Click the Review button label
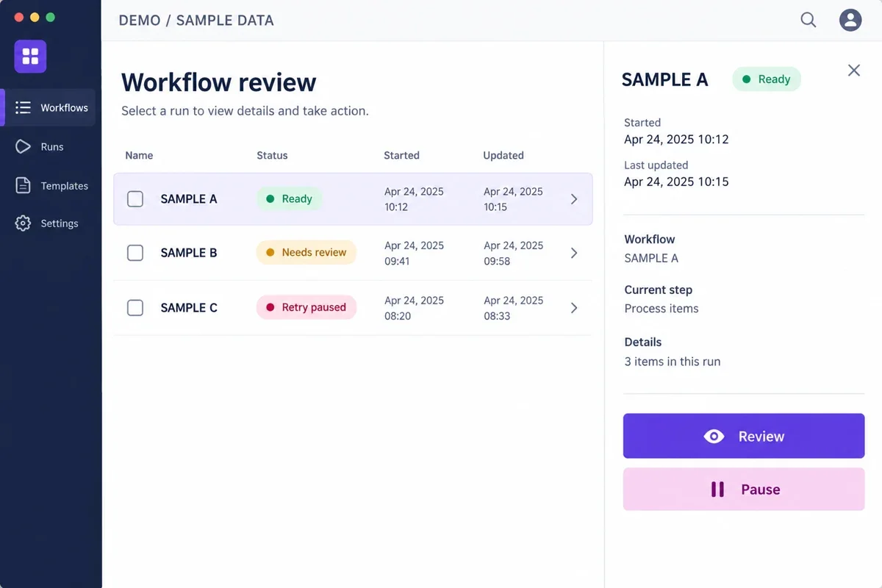This screenshot has height=588, width=882. (x=761, y=437)
